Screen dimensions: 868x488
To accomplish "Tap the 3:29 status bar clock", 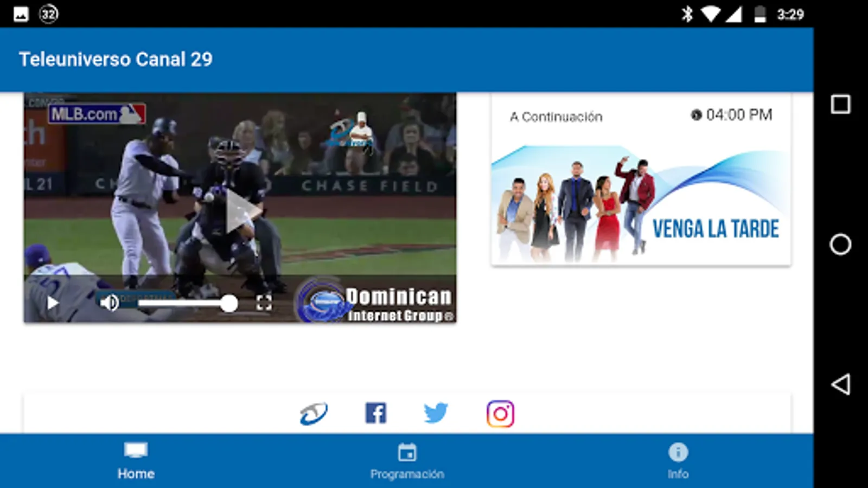I will click(x=790, y=14).
